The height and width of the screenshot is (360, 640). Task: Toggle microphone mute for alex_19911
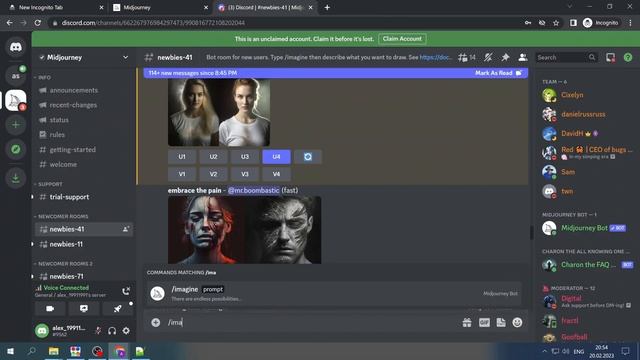click(98, 331)
